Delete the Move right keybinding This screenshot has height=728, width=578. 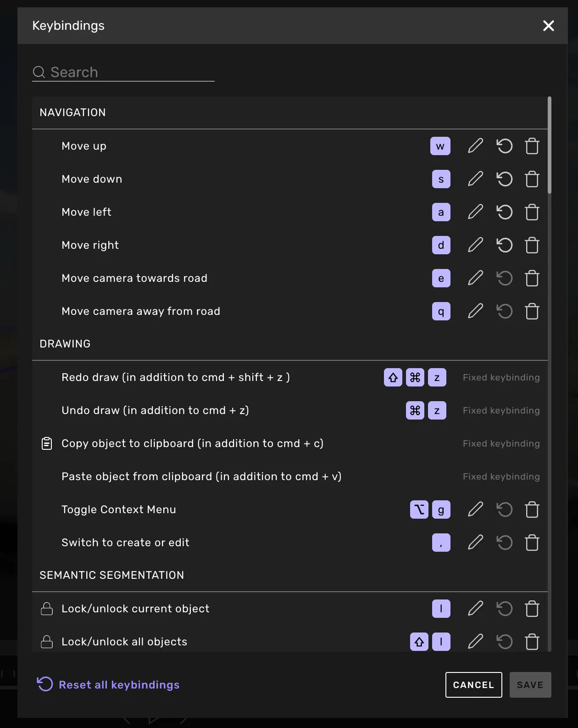(x=532, y=245)
